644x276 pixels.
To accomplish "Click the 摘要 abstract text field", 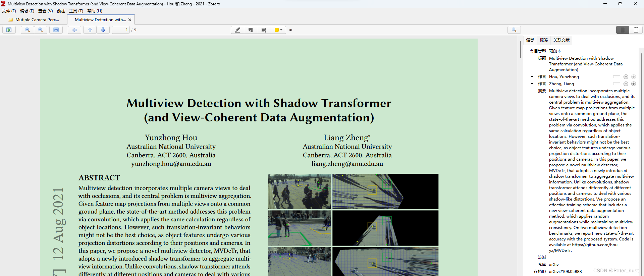I will coord(592,171).
